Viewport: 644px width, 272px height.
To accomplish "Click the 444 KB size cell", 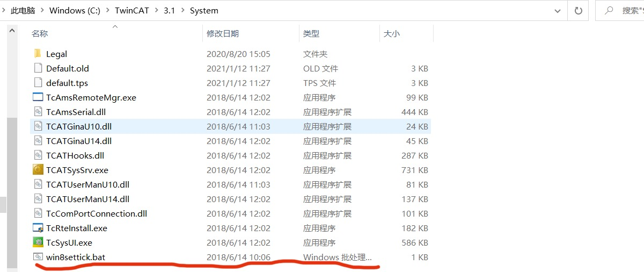I will [x=415, y=112].
